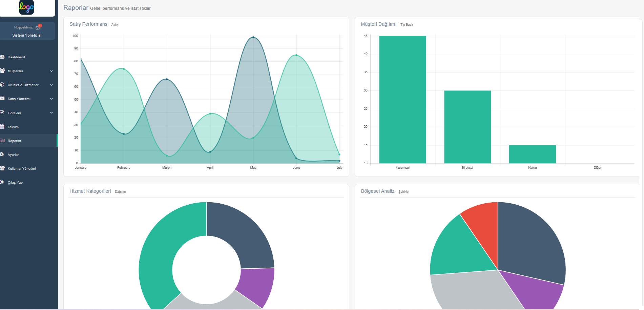The height and width of the screenshot is (310, 644).
Task: Select the Ayarlar menu label
Action: click(x=13, y=155)
